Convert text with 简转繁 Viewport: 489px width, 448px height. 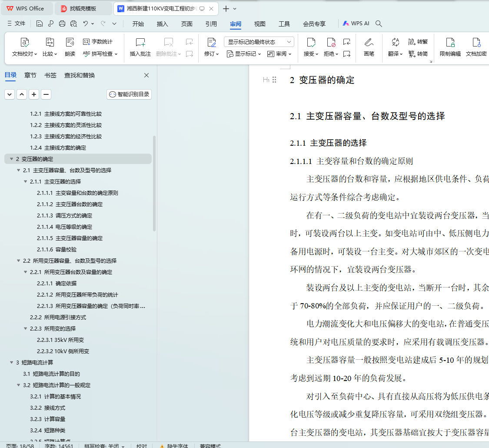pos(418,42)
